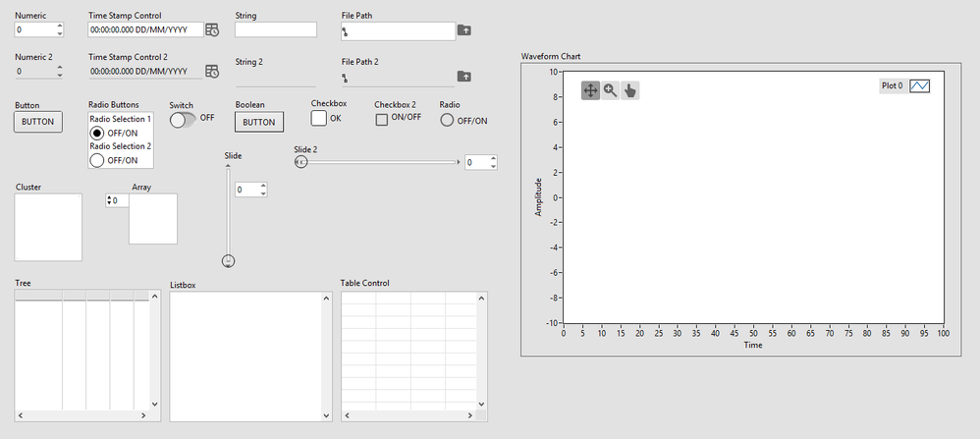The image size is (980, 439).
Task: Decrease the Slide digital display value
Action: point(263,193)
